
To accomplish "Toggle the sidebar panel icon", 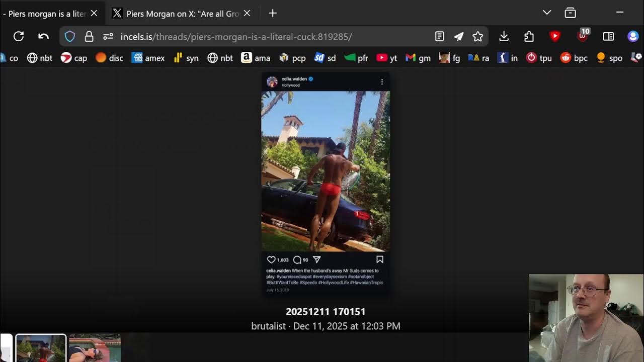I will 608,36.
